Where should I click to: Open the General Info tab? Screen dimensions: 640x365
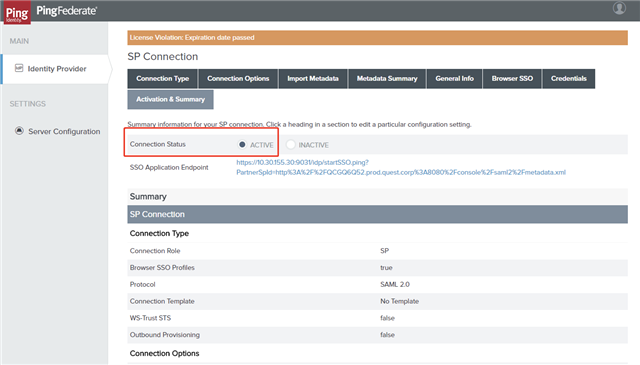(454, 78)
